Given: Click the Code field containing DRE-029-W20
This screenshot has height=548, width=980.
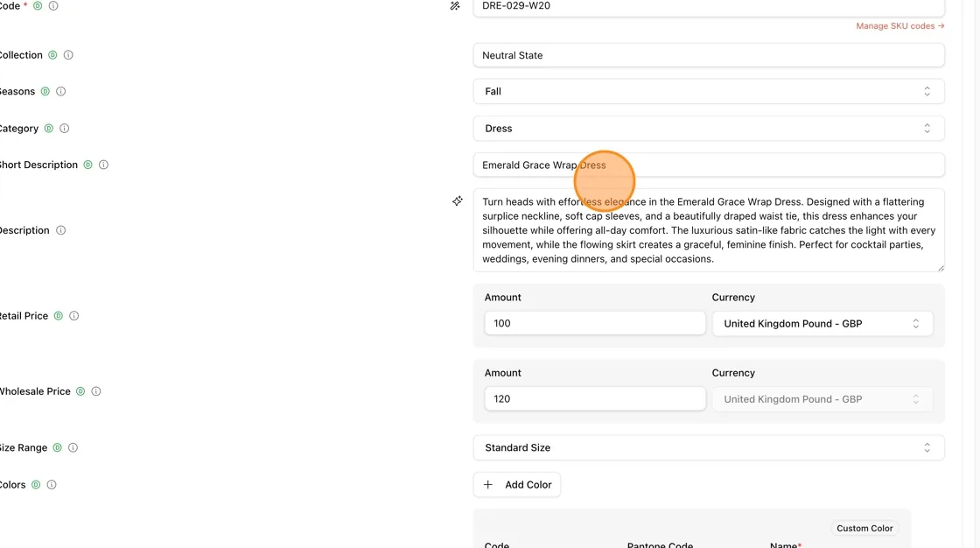Looking at the screenshot, I should (709, 7).
